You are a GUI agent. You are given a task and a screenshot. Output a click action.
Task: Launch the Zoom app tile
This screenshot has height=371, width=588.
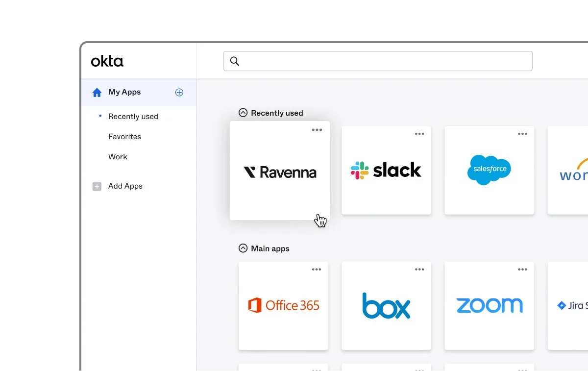click(x=489, y=306)
